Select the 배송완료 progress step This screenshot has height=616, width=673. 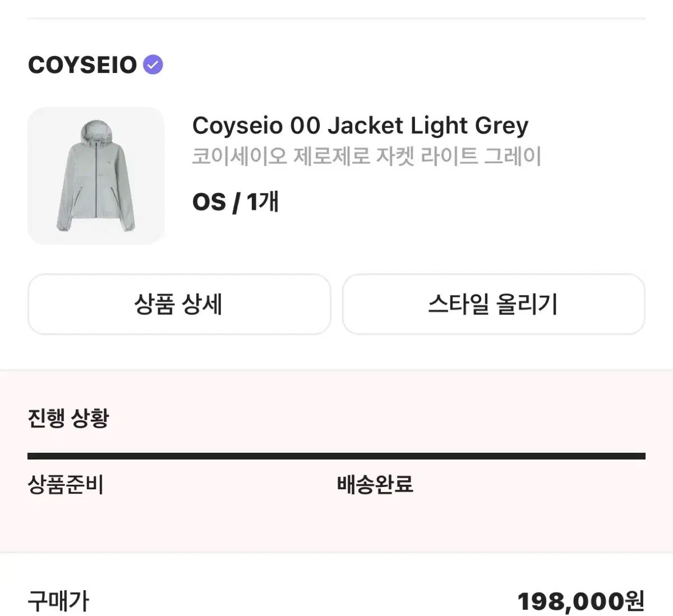[375, 484]
